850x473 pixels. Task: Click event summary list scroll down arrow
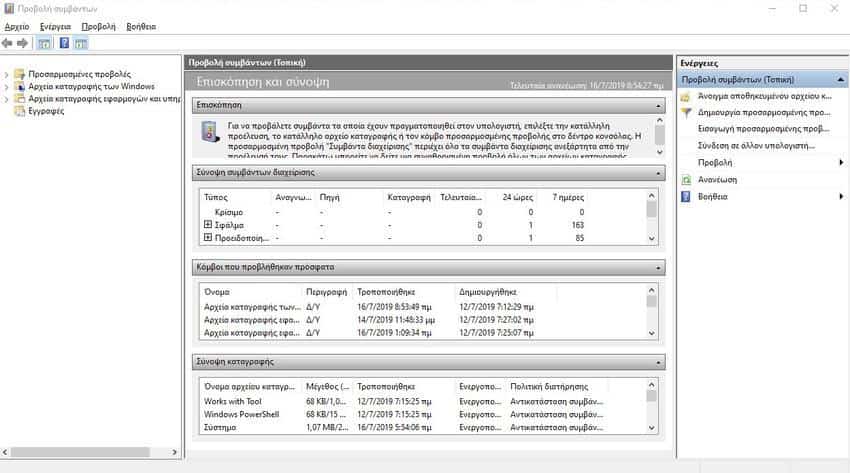652,238
